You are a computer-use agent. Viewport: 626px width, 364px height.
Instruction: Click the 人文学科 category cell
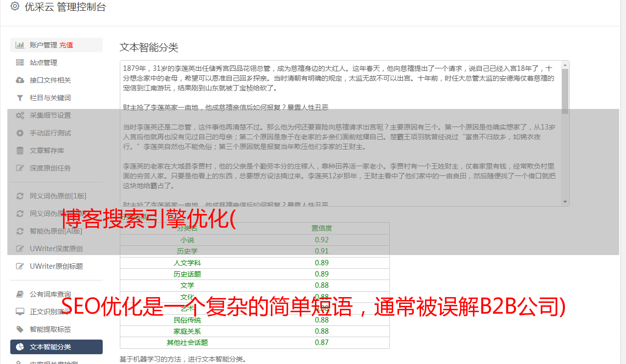pos(187,263)
